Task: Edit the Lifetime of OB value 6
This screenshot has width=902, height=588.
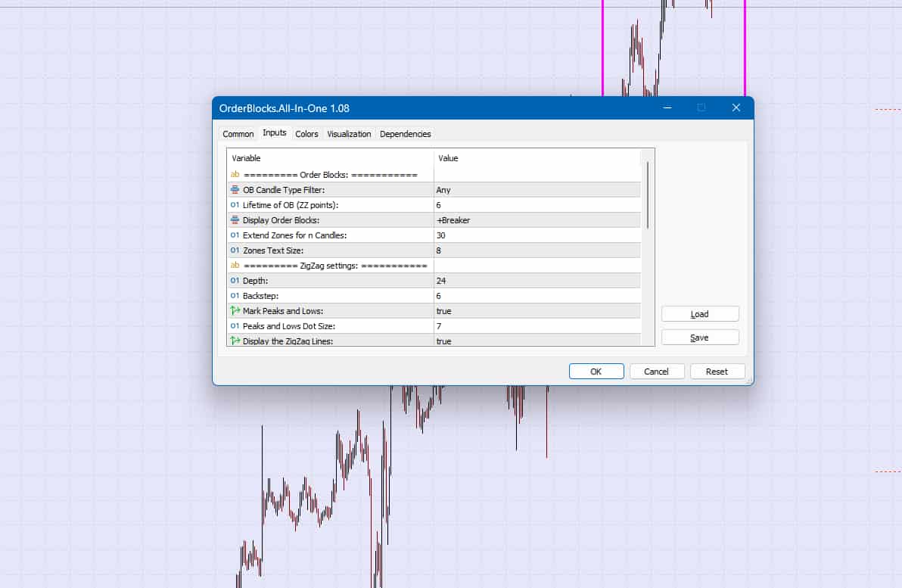Action: point(537,205)
